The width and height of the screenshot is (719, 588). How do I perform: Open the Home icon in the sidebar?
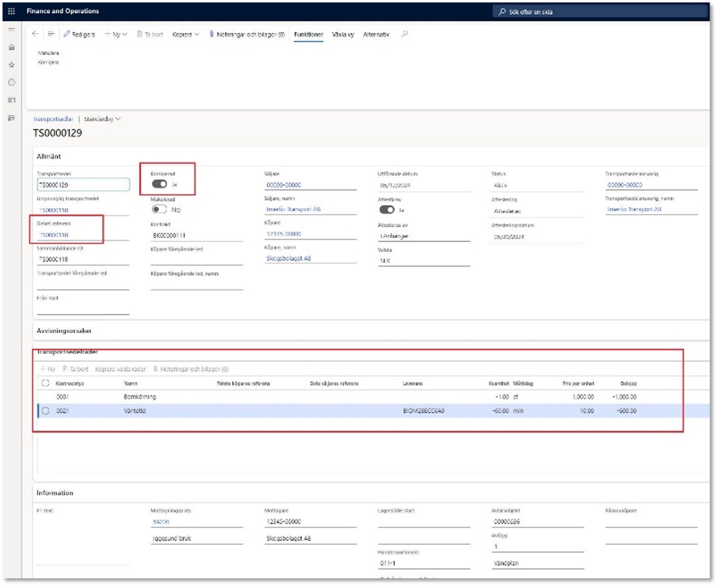[x=11, y=47]
